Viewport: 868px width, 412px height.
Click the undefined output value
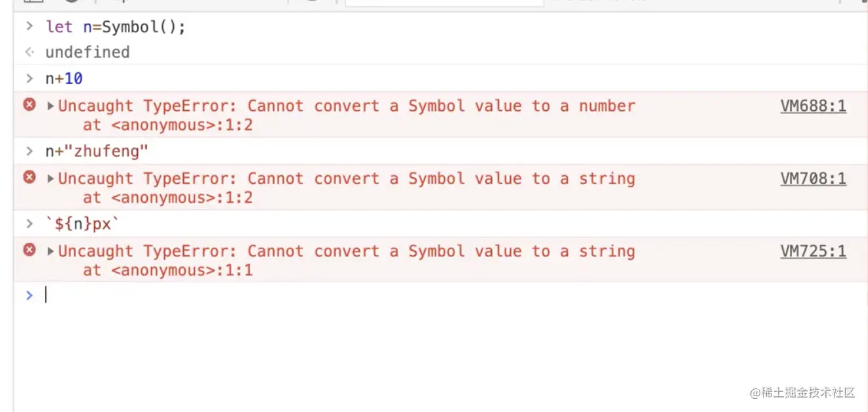tap(87, 52)
